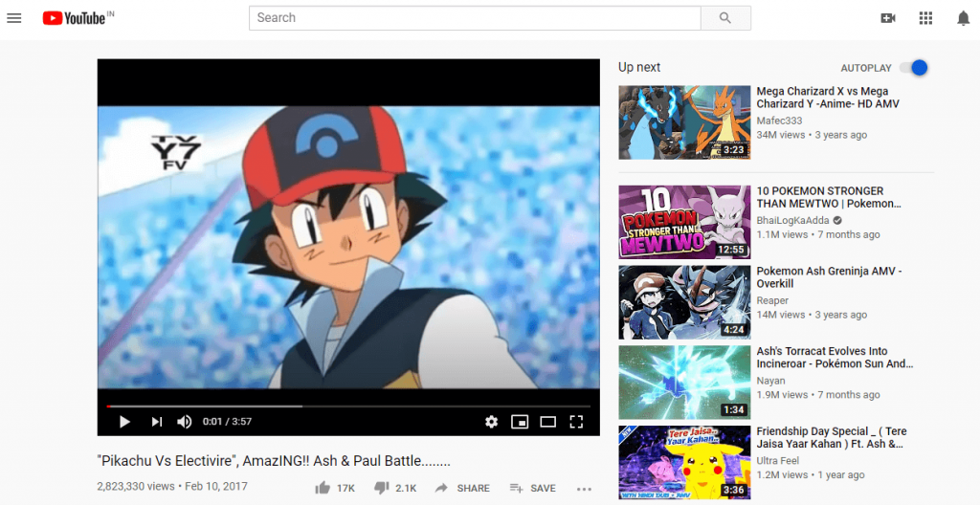Open 'Pokemon Ash Greninja AMV - Overkill' title
Image resolution: width=980 pixels, height=505 pixels.
coord(830,277)
